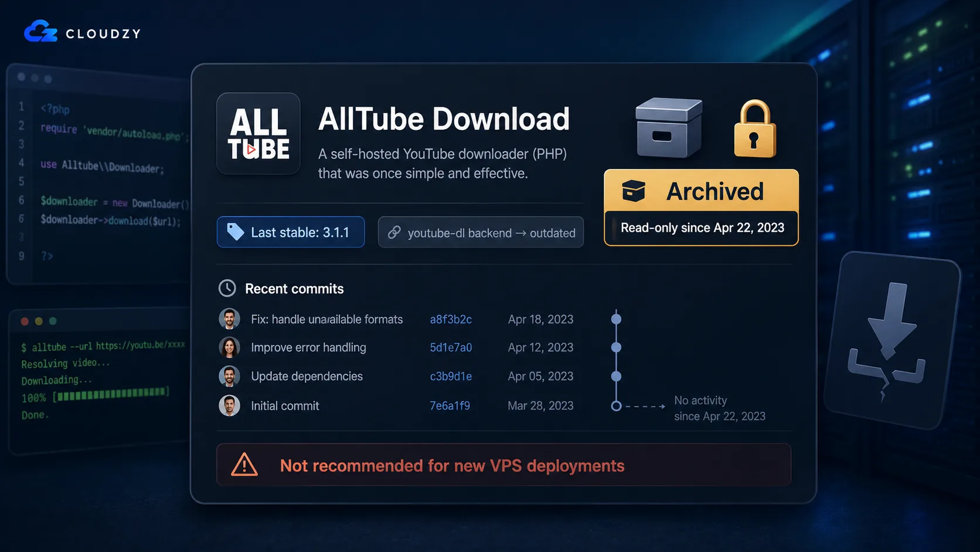980x552 pixels.
Task: Click commit hash a8f3b2c
Action: (451, 319)
